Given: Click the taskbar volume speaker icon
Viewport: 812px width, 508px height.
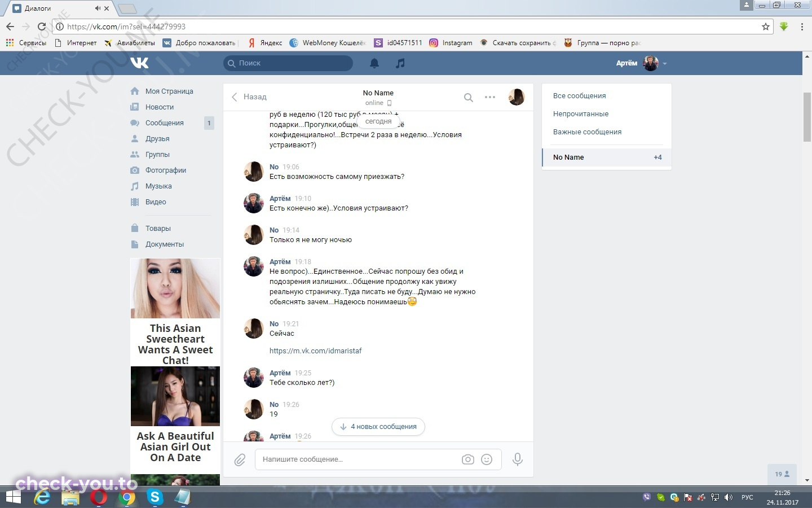Looking at the screenshot, I should pyautogui.click(x=729, y=497).
